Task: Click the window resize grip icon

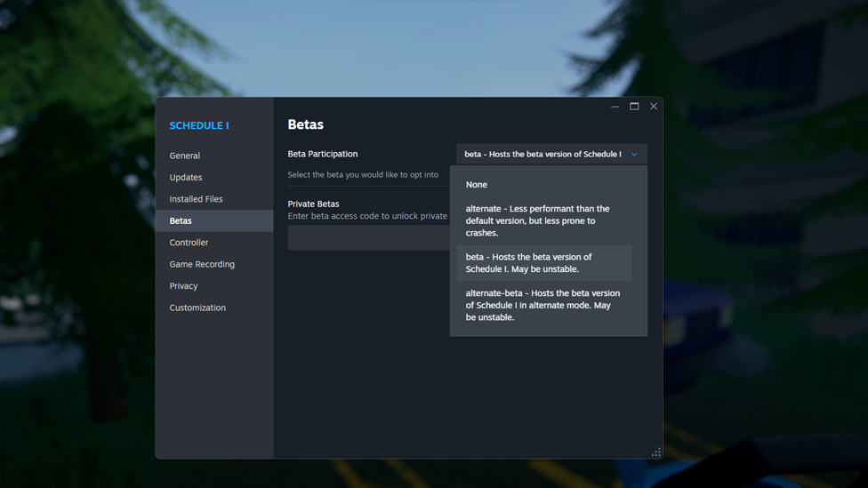Action: (656, 452)
